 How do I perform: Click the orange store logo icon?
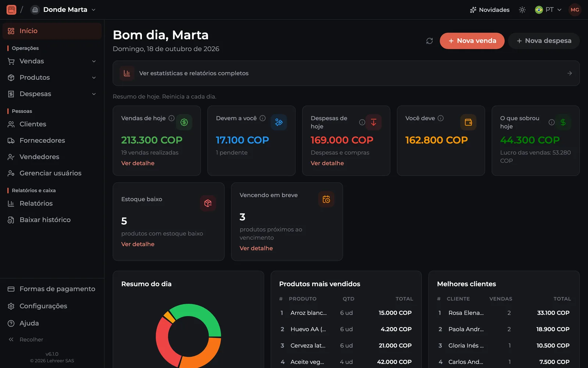click(x=11, y=10)
